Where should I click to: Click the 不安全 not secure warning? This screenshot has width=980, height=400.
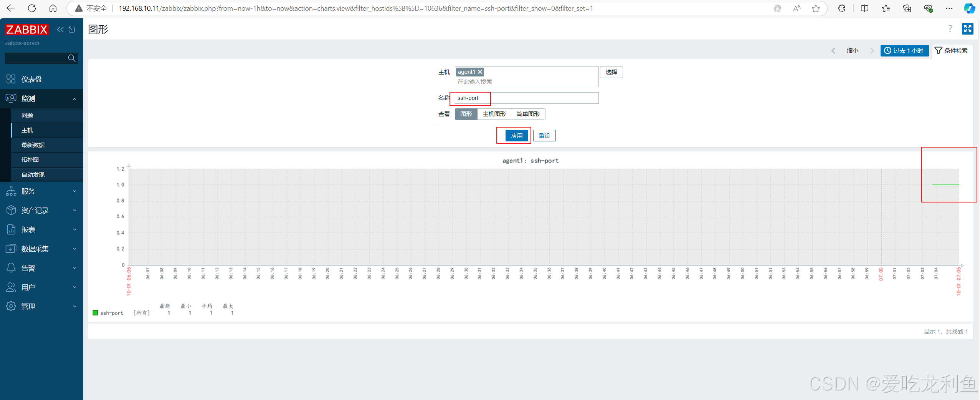pos(91,8)
